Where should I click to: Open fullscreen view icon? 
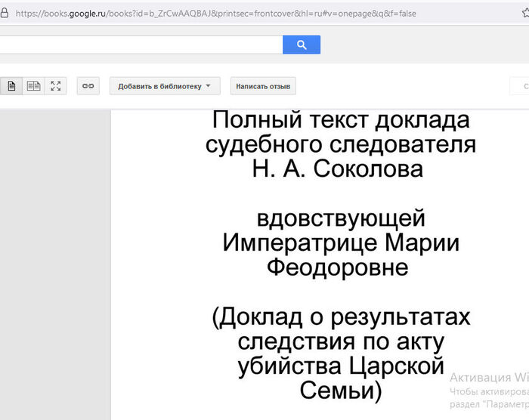56,86
